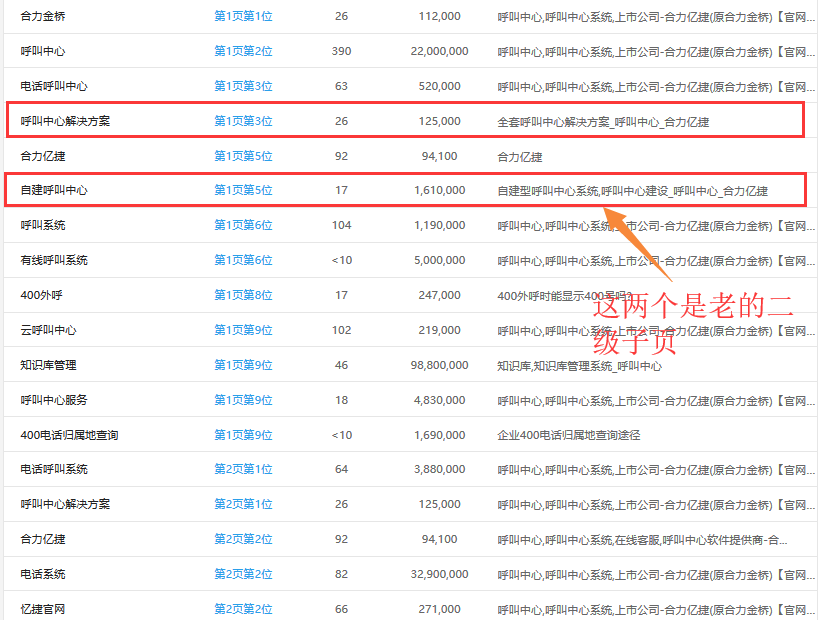819x620 pixels.
Task: Click the result count 98,800,000
Action: tap(439, 365)
